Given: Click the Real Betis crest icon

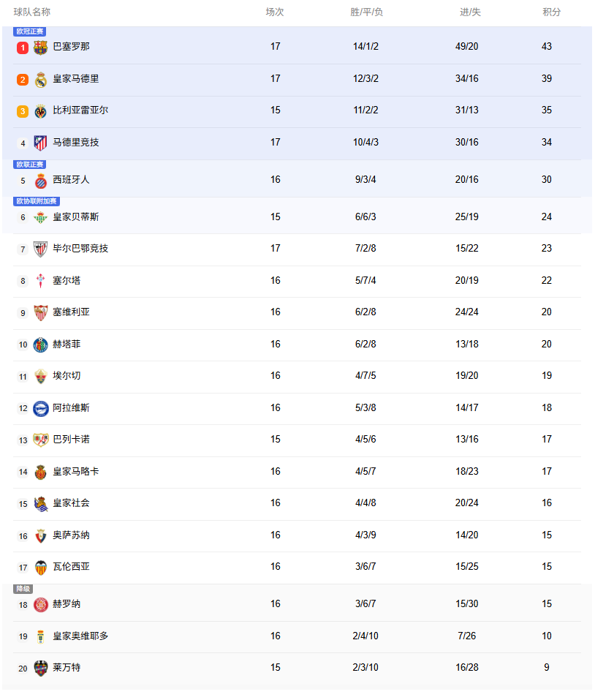Looking at the screenshot, I should (41, 218).
